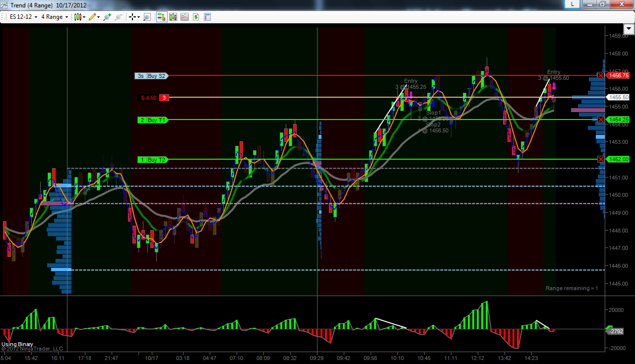Click the Using Binary label
Viewport: 635px width, 364px height.
[17, 344]
